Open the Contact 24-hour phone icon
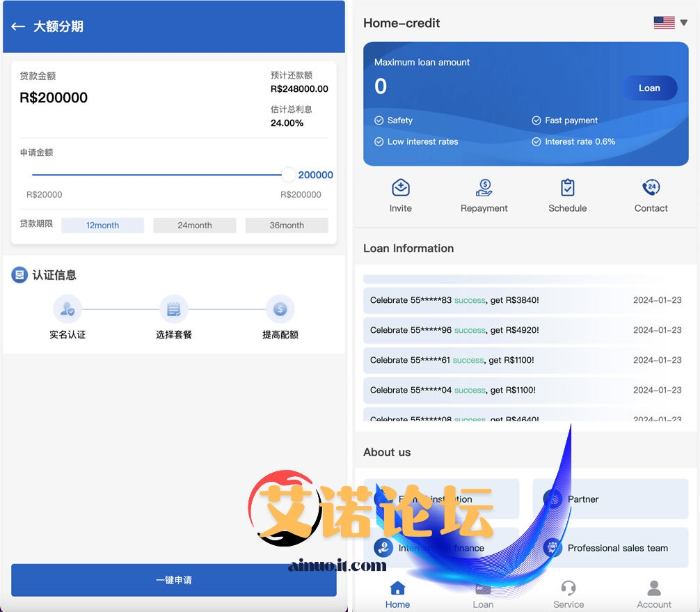The height and width of the screenshot is (612, 700). 651,187
